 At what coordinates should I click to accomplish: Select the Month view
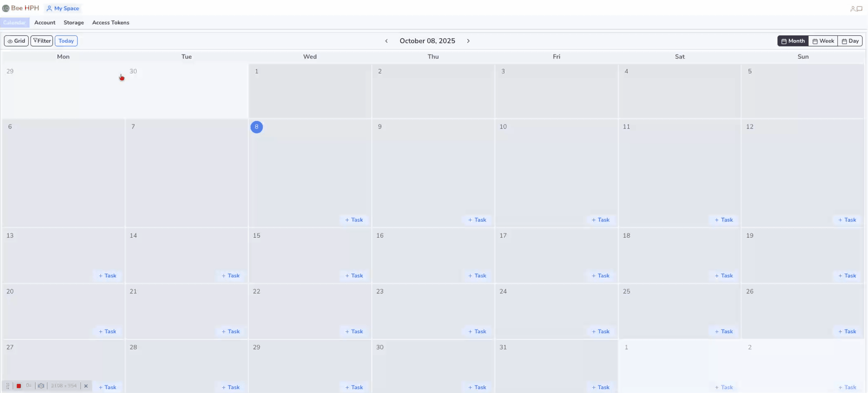[x=793, y=41]
